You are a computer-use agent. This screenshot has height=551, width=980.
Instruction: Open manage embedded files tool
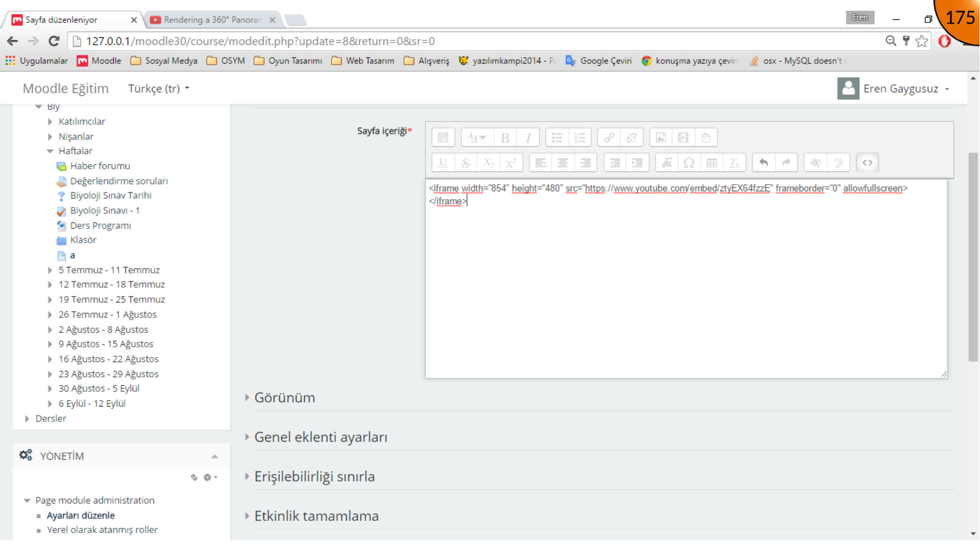pos(706,138)
